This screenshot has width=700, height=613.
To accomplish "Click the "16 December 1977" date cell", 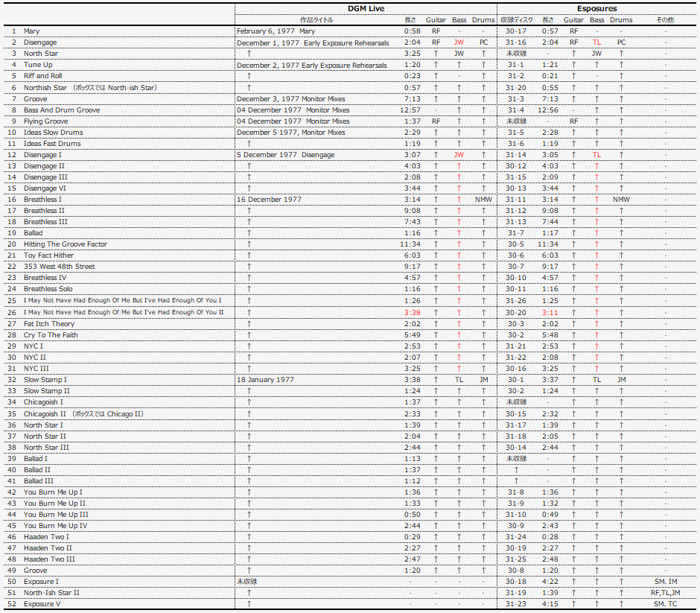I will (269, 199).
